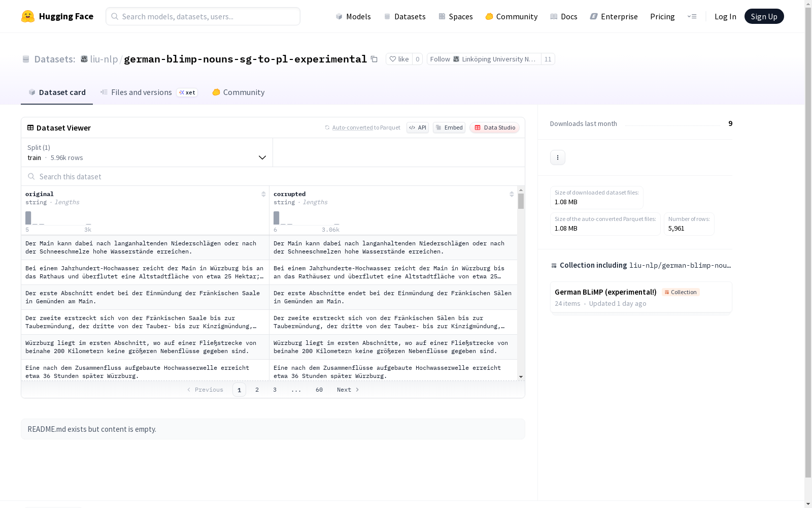Focus the Search this dataset field
Viewport: 812px width, 508px height.
click(273, 176)
